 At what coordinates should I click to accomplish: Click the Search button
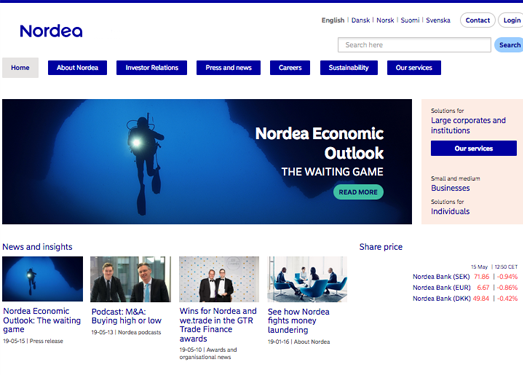[509, 45]
